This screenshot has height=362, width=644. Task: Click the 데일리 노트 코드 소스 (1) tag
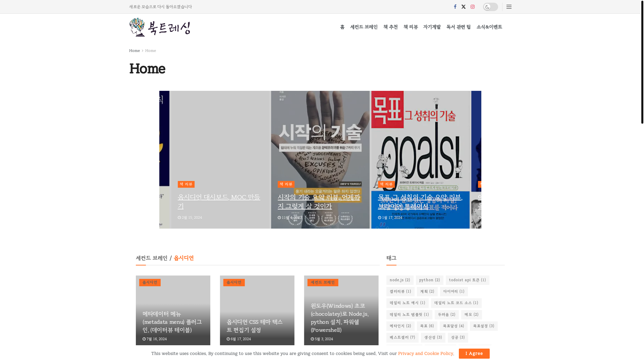click(456, 303)
